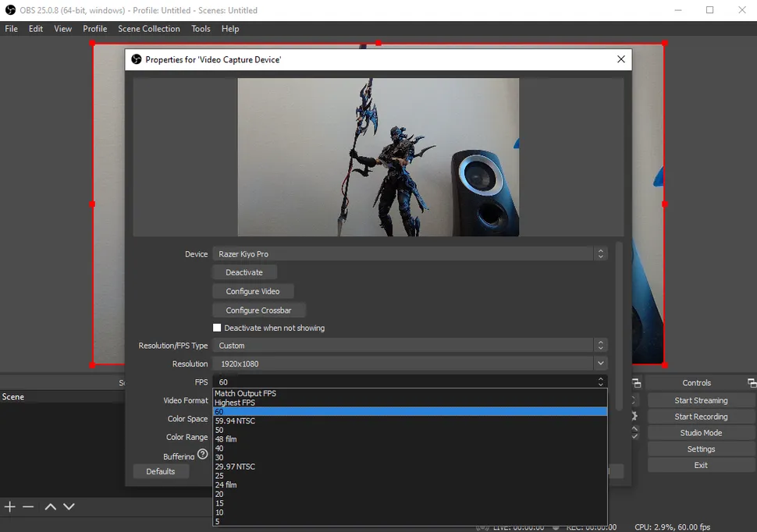Enable 'Deactivate when not showing' checkbox
The image size is (757, 532).
(218, 328)
